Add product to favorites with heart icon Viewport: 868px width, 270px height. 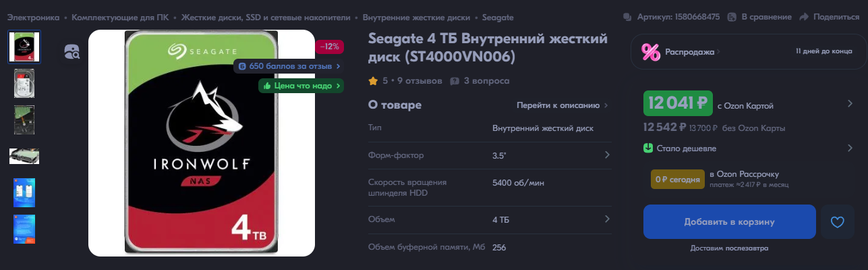[837, 222]
